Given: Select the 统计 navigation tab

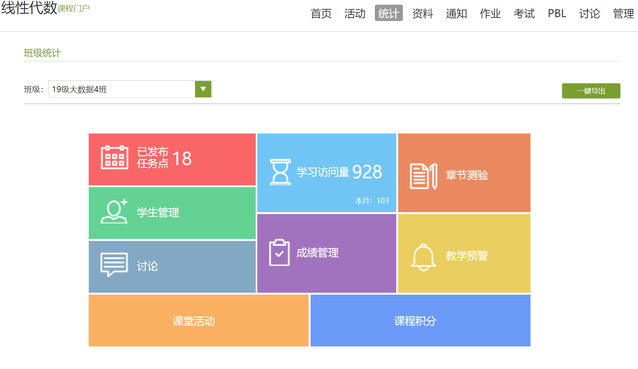Looking at the screenshot, I should coord(389,13).
